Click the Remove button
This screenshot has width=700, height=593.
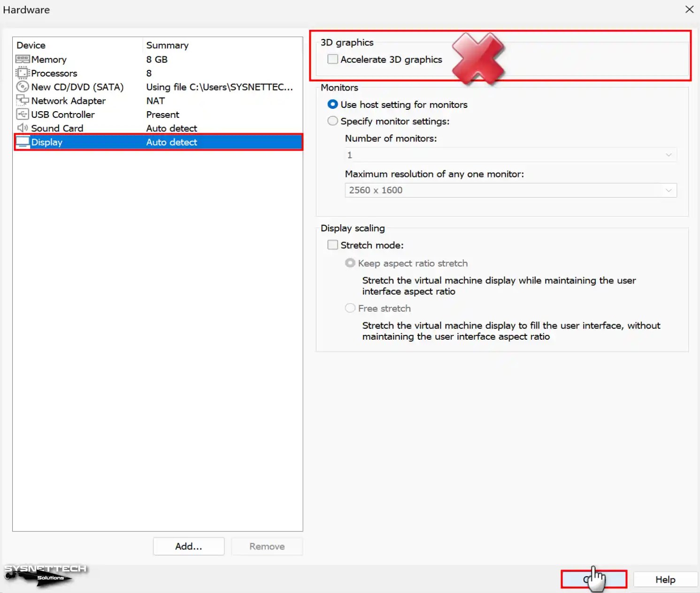[x=267, y=546]
